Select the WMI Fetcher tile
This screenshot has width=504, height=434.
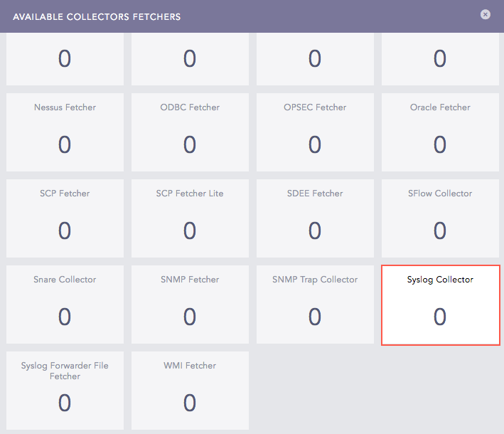coord(190,390)
